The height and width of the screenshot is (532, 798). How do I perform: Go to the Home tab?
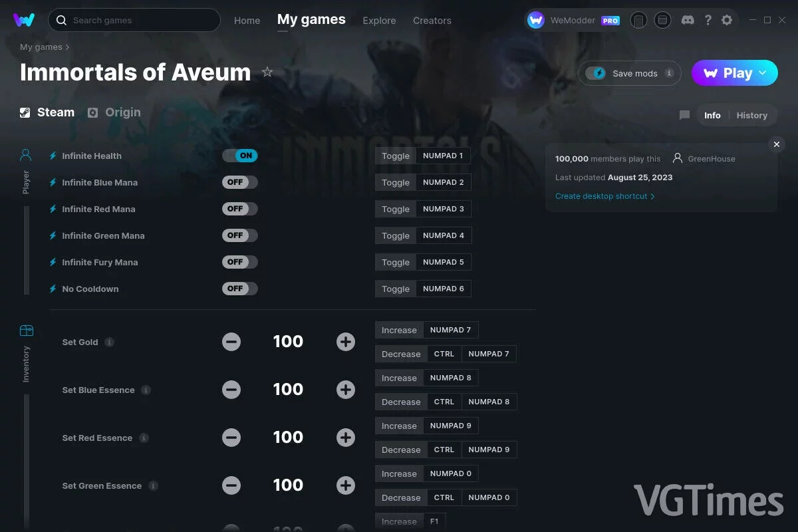pos(247,21)
